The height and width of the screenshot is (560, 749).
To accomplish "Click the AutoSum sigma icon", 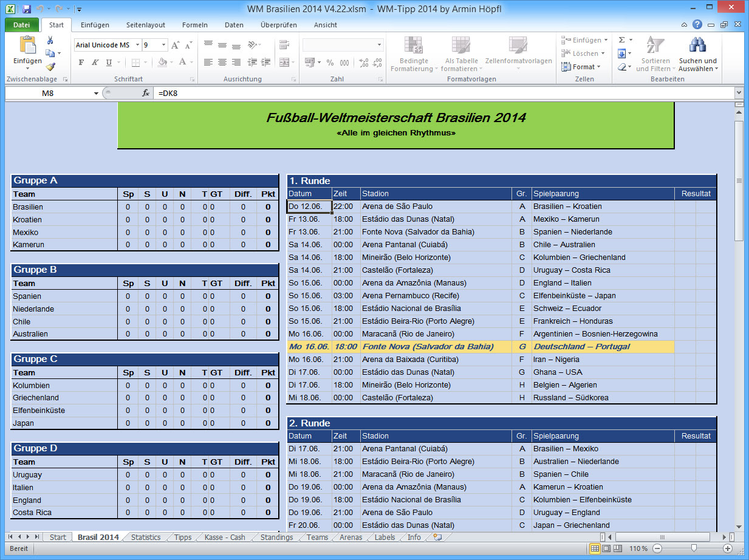I will [621, 39].
